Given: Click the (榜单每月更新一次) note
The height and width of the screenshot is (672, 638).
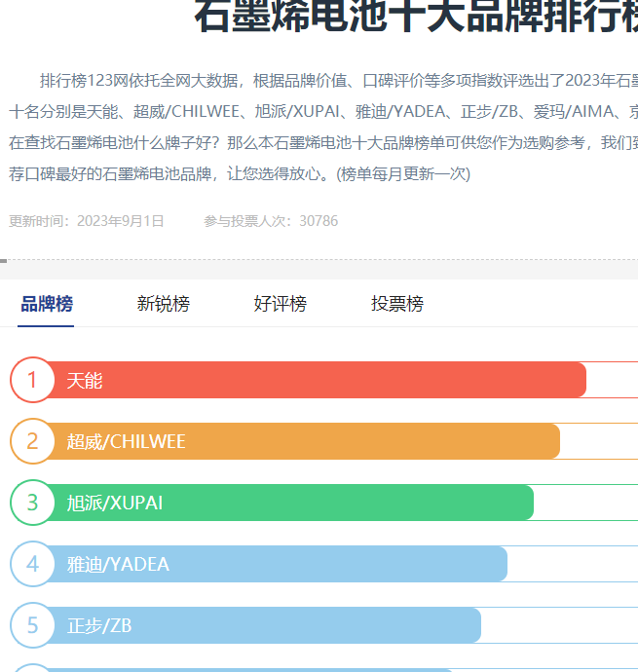Looking at the screenshot, I should click(403, 174).
